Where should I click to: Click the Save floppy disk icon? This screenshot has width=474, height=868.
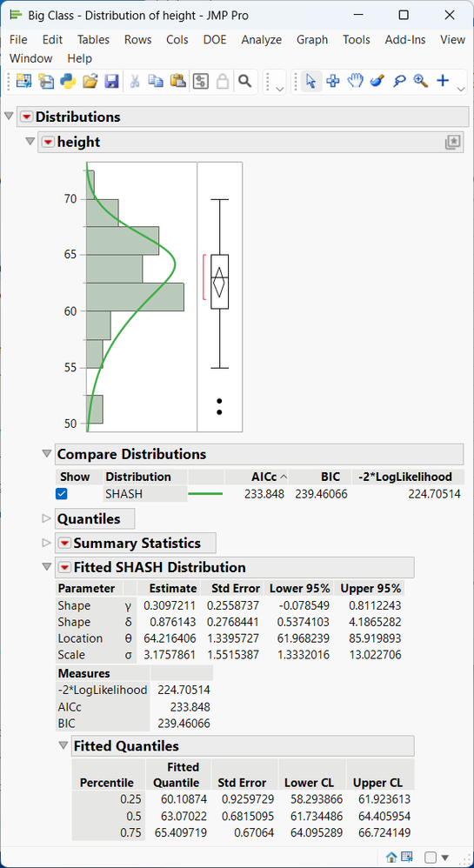[x=111, y=82]
